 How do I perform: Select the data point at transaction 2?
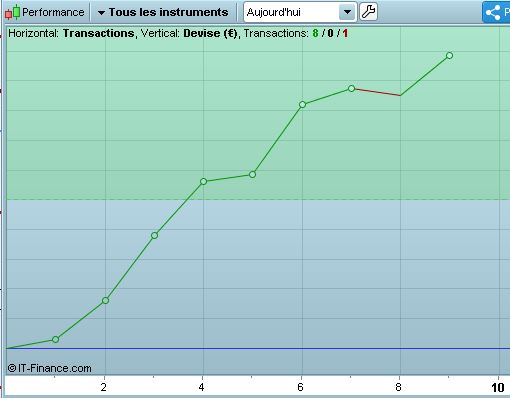click(x=105, y=301)
